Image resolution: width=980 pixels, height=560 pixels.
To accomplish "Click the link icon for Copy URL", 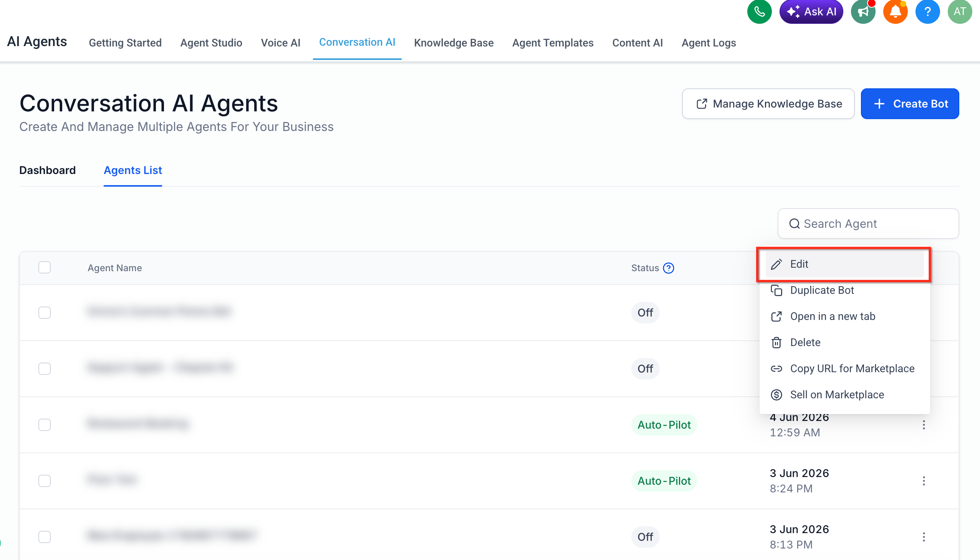I will (776, 369).
